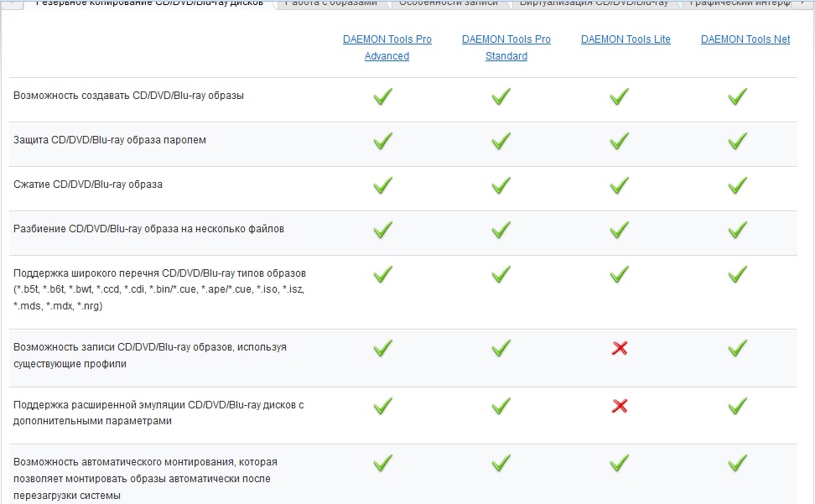Follow the DAEMON Tools Lite link
The width and height of the screenshot is (815, 504).
pyautogui.click(x=626, y=39)
